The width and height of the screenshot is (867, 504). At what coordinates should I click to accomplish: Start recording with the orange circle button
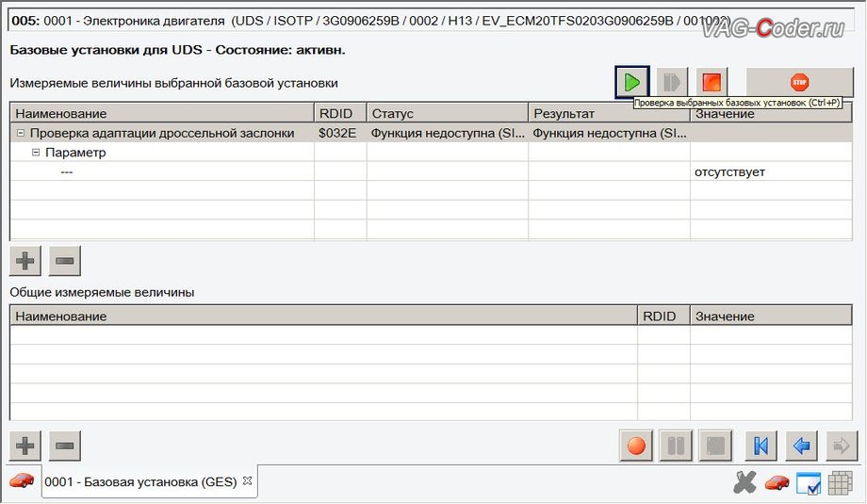[x=636, y=446]
